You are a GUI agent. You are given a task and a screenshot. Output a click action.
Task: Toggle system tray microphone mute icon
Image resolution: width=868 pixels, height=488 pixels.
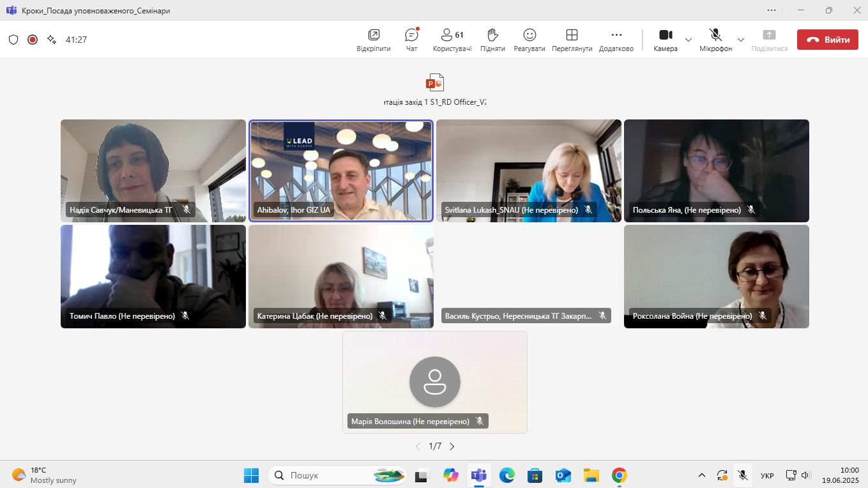coord(742,475)
